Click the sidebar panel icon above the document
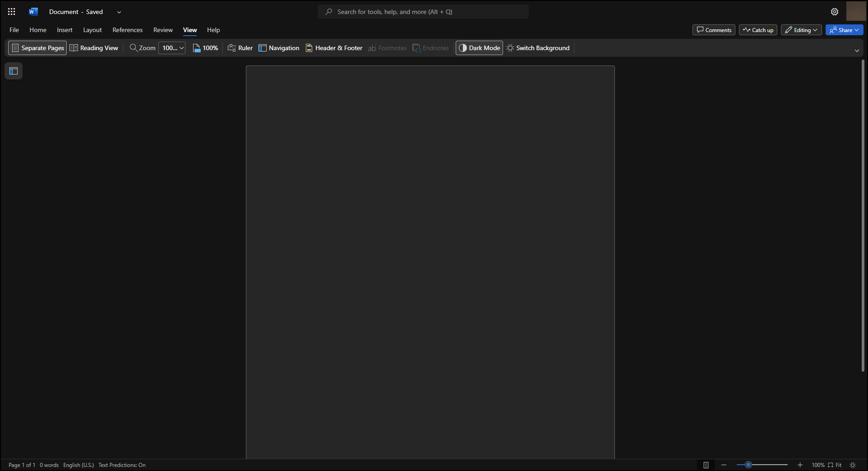Viewport: 868px width, 471px height. point(14,70)
